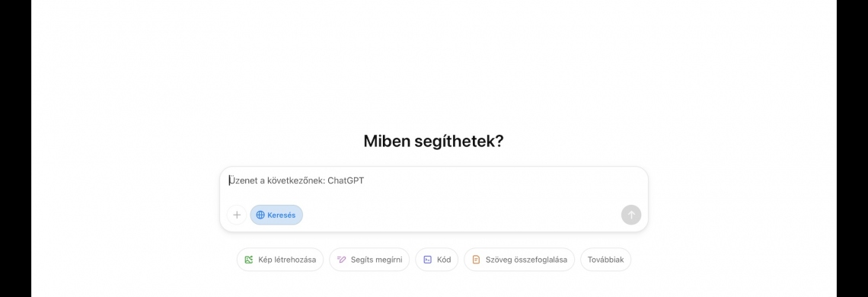Viewport: 868px width, 297px height.
Task: Disable the highlighted Keresés search pill
Action: [x=276, y=215]
